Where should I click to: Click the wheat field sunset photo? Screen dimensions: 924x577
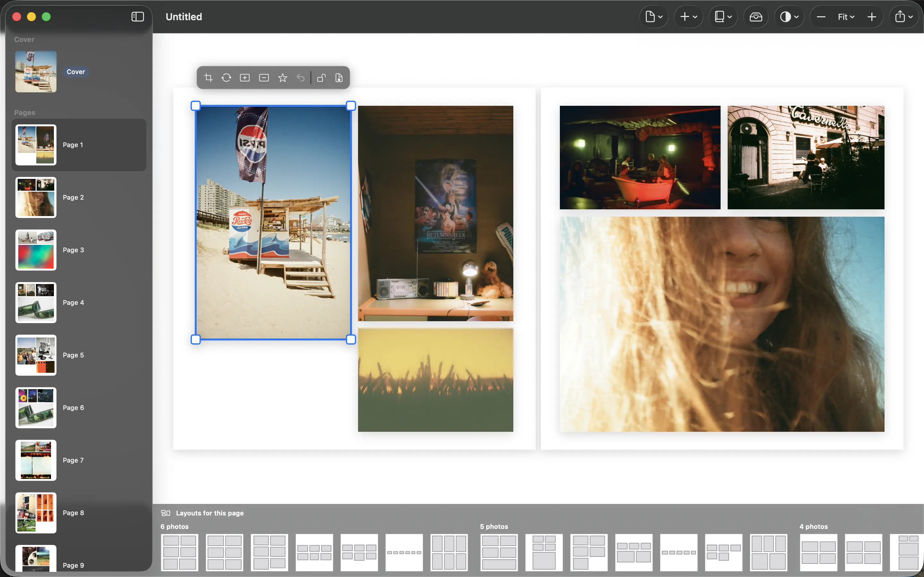coord(435,380)
